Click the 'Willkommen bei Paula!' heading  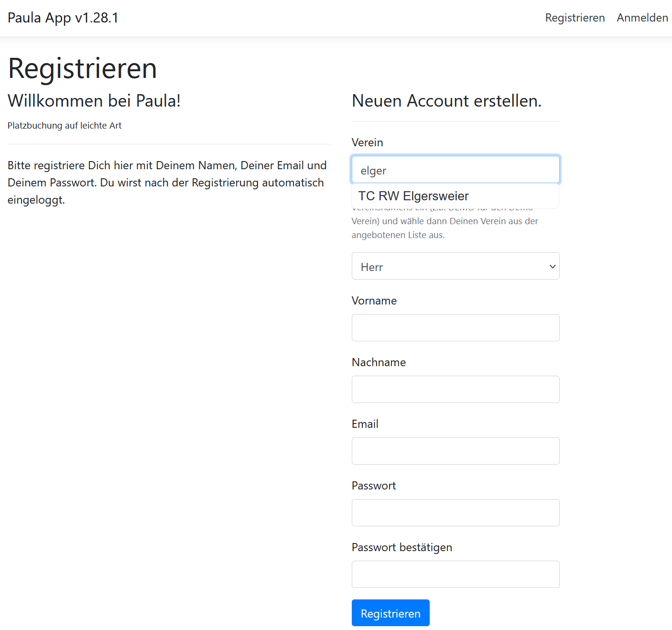(x=94, y=101)
